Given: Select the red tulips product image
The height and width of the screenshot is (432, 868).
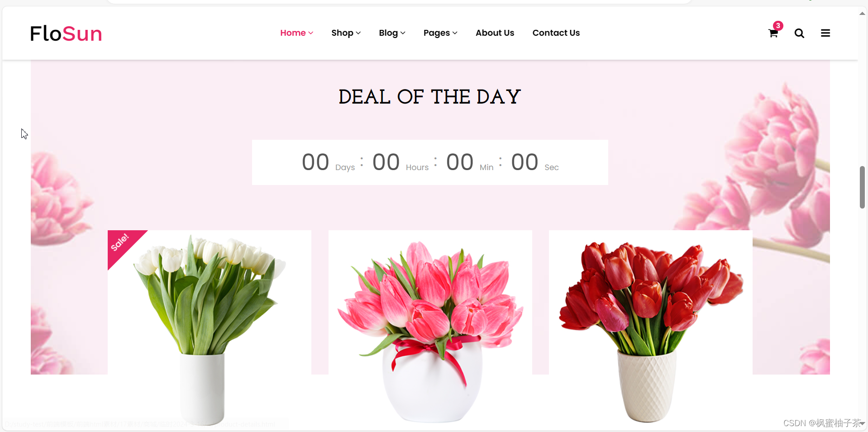Looking at the screenshot, I should tap(651, 329).
